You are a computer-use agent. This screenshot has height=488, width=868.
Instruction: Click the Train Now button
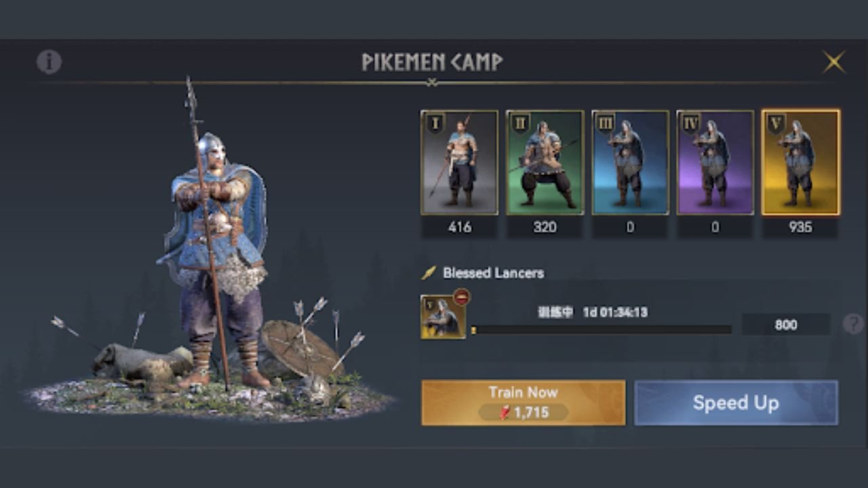point(524,403)
